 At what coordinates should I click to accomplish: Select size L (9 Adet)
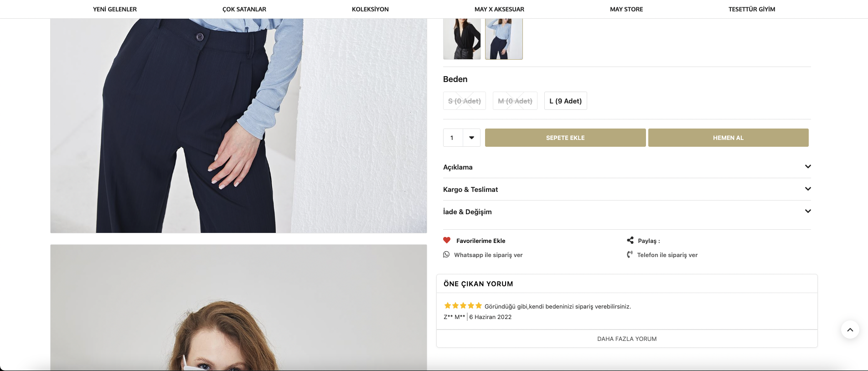565,101
